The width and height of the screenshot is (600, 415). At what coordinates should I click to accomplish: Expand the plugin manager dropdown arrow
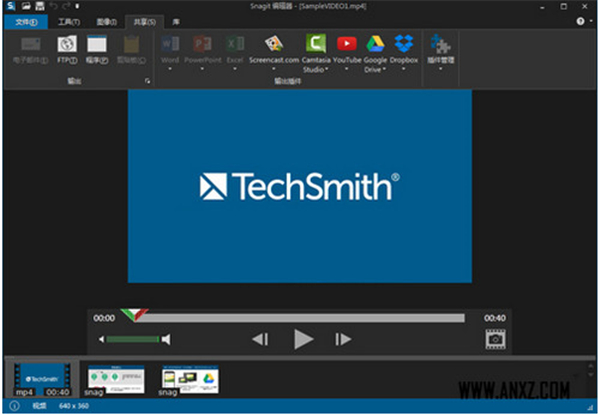pyautogui.click(x=440, y=69)
